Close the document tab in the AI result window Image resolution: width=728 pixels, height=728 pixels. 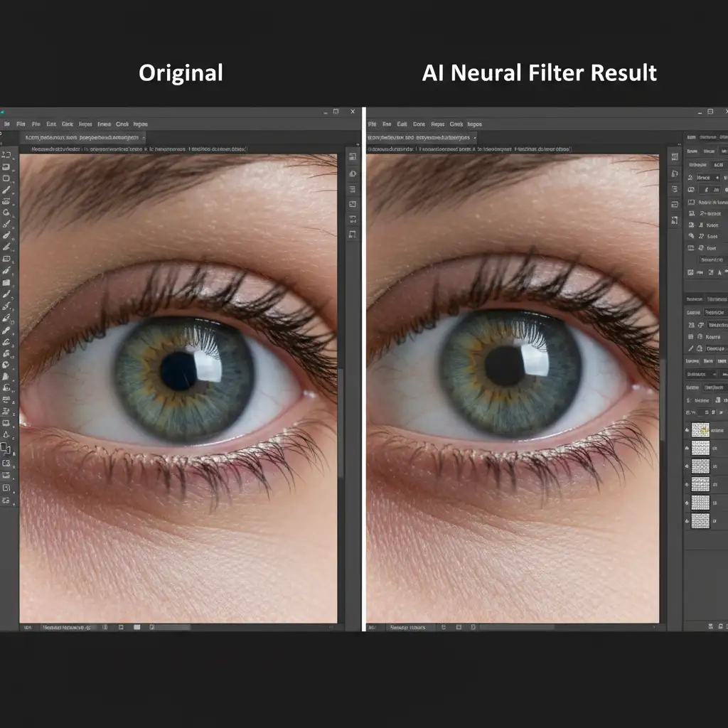coord(475,137)
